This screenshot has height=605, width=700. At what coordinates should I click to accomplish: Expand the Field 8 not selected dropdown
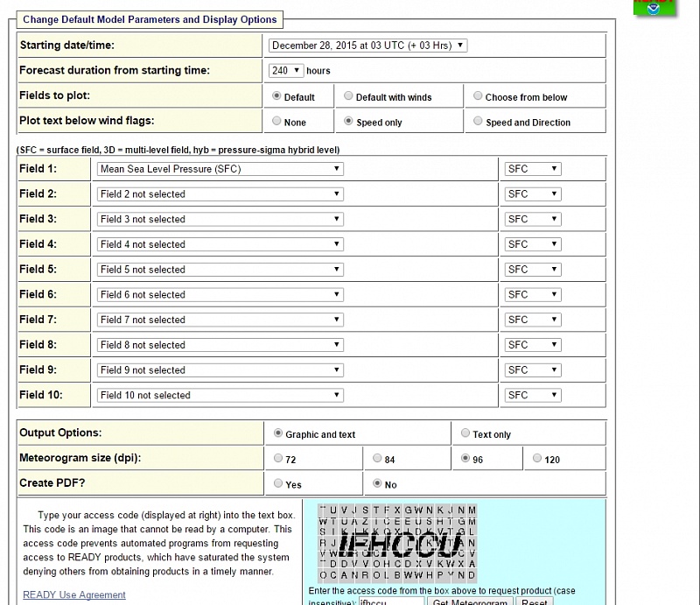(220, 345)
